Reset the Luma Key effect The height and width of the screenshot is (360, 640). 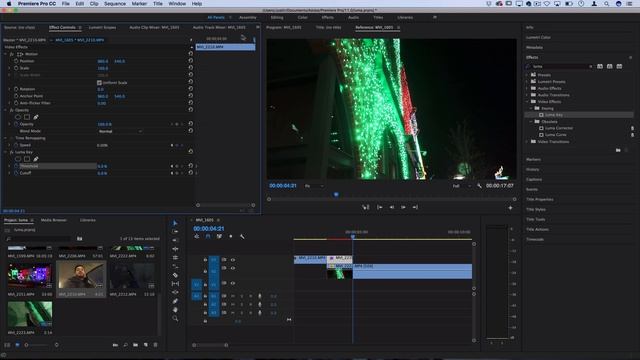click(191, 151)
